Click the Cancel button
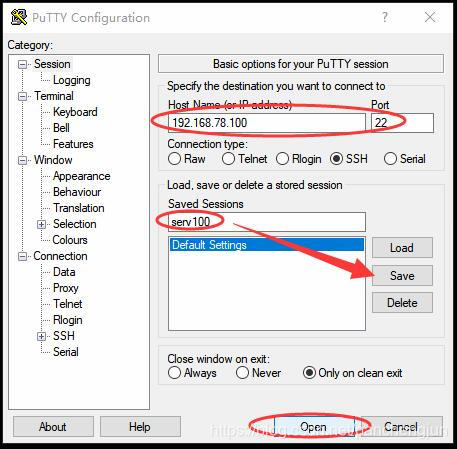The width and height of the screenshot is (457, 449). pos(401,427)
